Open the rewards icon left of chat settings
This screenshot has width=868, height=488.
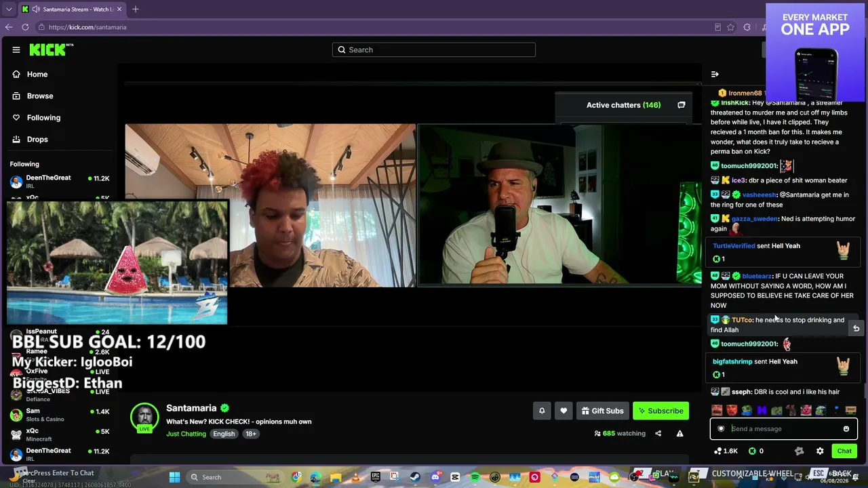click(x=799, y=451)
